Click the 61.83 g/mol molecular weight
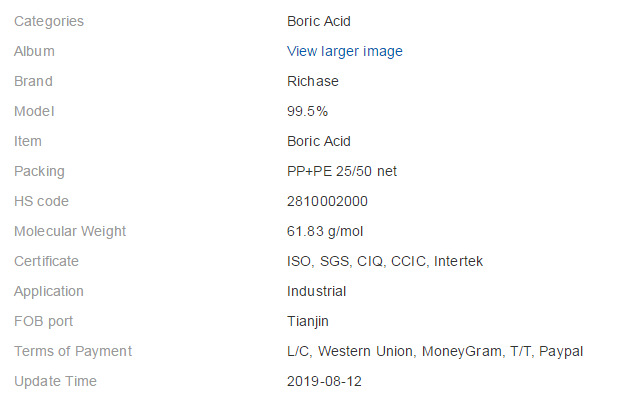The height and width of the screenshot is (400, 634). 325,231
